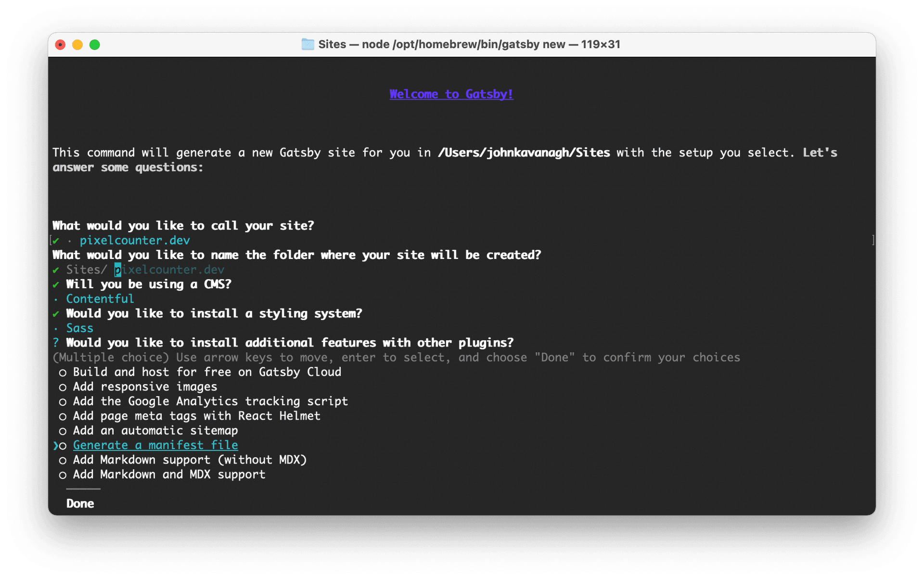Toggle Add responsive images option
The width and height of the screenshot is (924, 579).
[x=138, y=387]
